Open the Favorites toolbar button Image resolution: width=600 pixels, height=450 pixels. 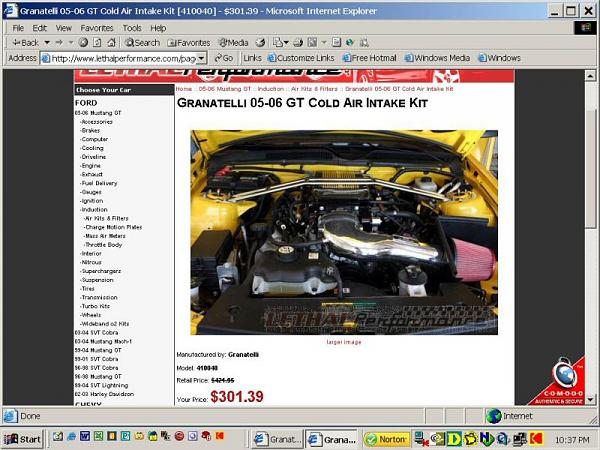pos(189,42)
